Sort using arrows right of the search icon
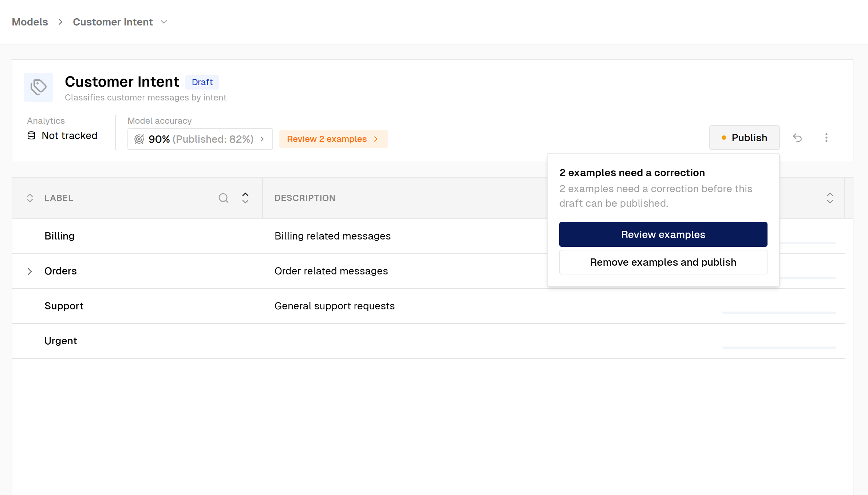The image size is (868, 495). (245, 198)
